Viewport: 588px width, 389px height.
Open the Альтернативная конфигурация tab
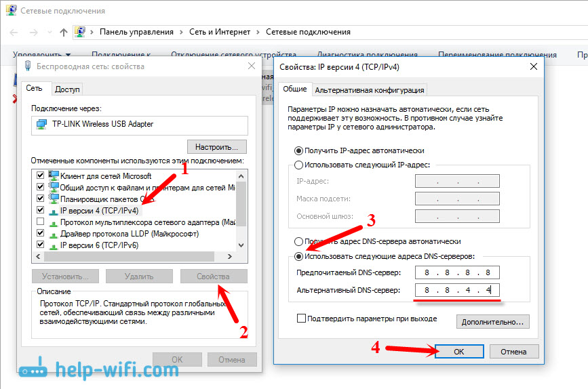point(370,90)
